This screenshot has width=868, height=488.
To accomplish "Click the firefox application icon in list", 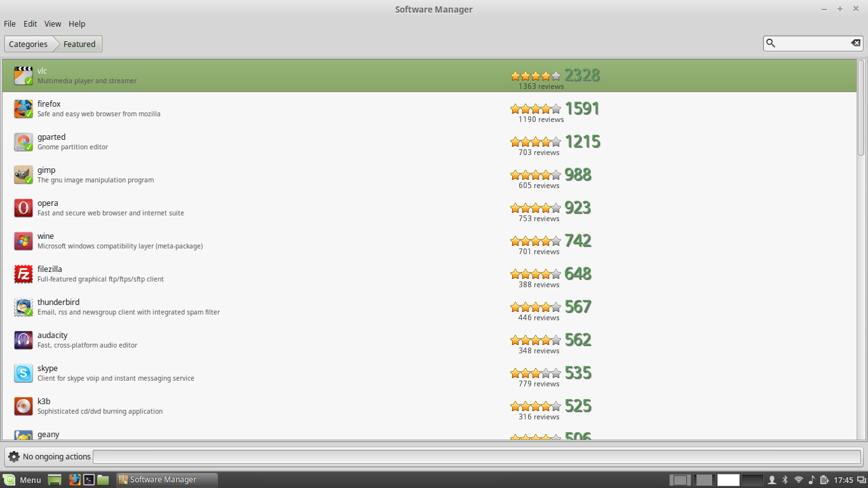I will (x=24, y=109).
